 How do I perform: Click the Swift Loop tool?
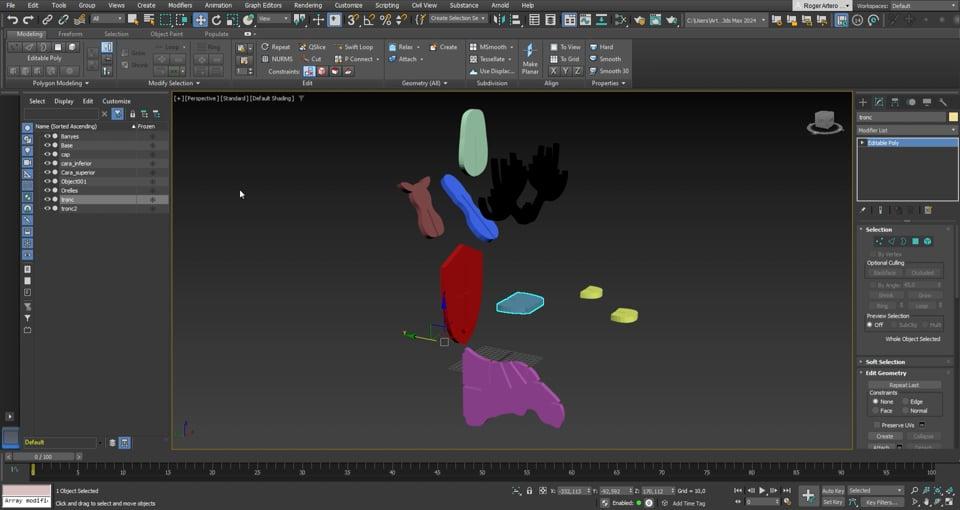point(354,47)
